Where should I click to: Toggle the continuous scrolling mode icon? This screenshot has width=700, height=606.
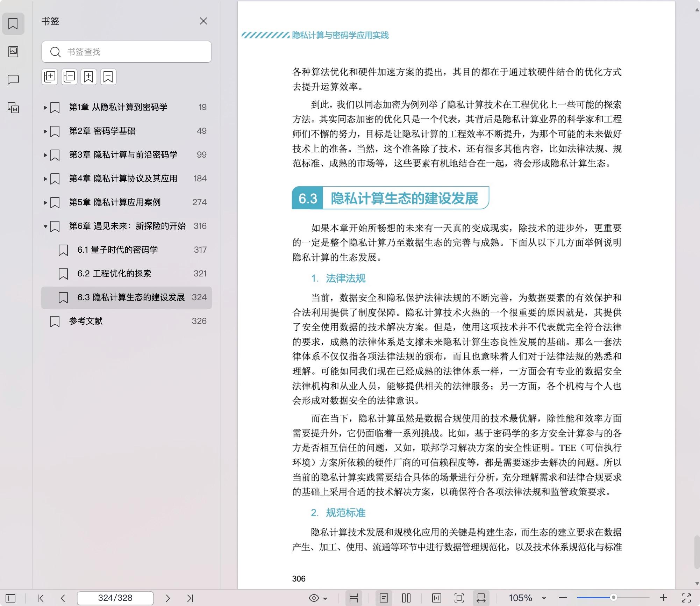[x=354, y=598]
